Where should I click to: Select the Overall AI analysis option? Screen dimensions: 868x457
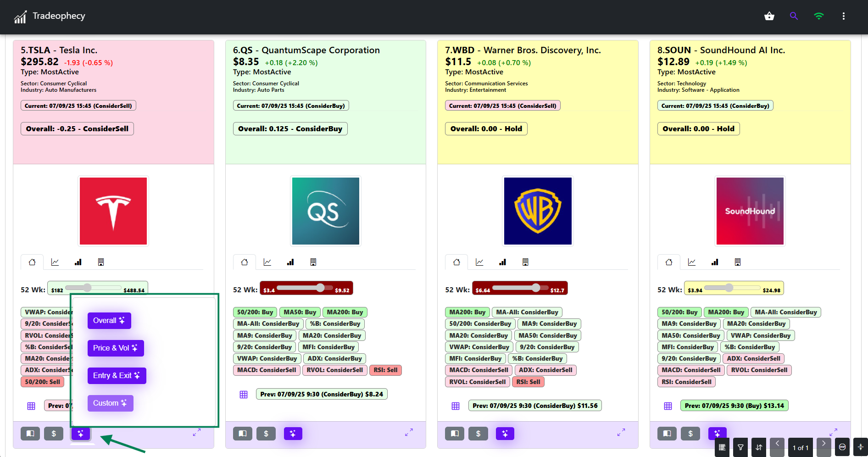coord(109,321)
